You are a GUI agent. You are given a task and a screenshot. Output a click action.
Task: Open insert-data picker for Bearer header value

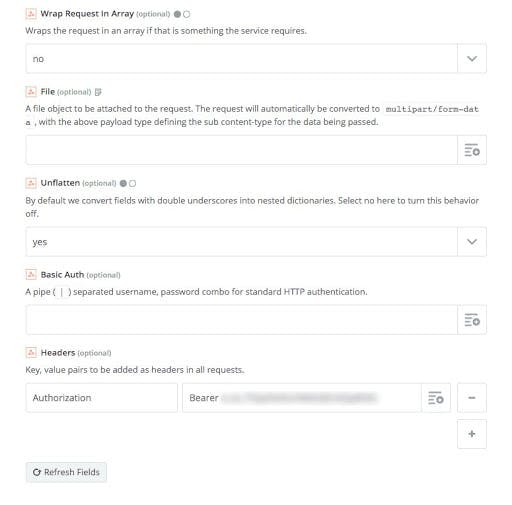pos(436,398)
